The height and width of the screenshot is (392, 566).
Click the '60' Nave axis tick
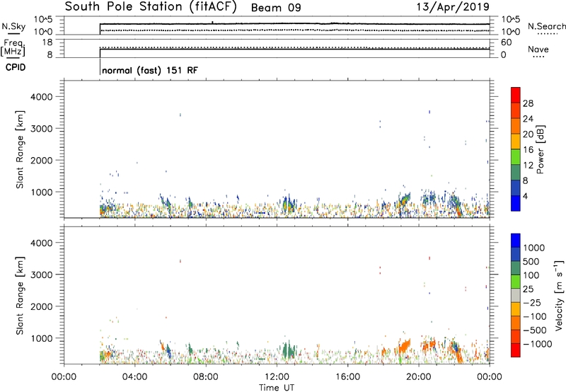(x=507, y=42)
